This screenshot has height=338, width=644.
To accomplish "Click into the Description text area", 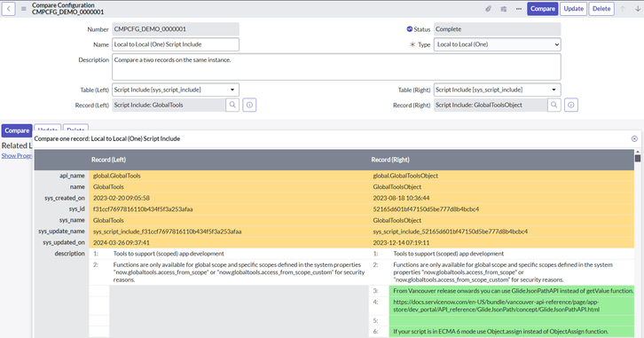I will click(336, 67).
